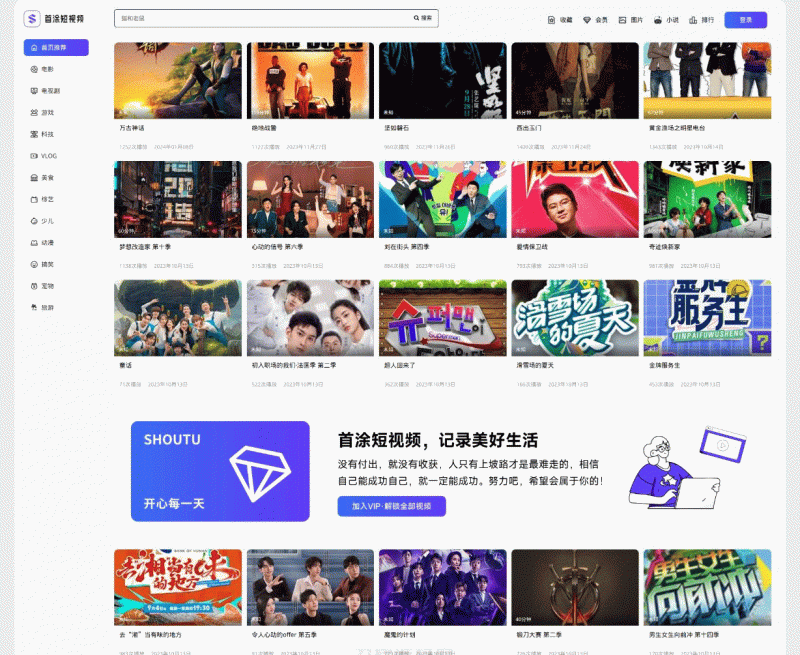Open the 滑雪场的夏天 video thumbnail
Screen dimensions: 800x655
tap(574, 318)
